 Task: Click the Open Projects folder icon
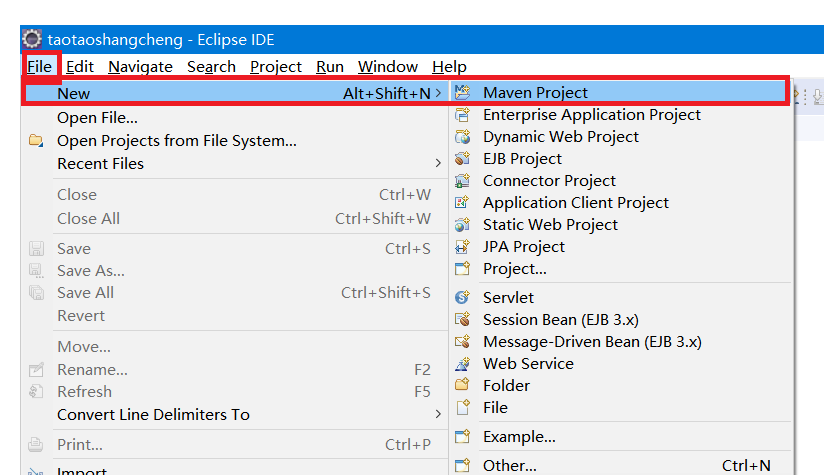tap(36, 140)
